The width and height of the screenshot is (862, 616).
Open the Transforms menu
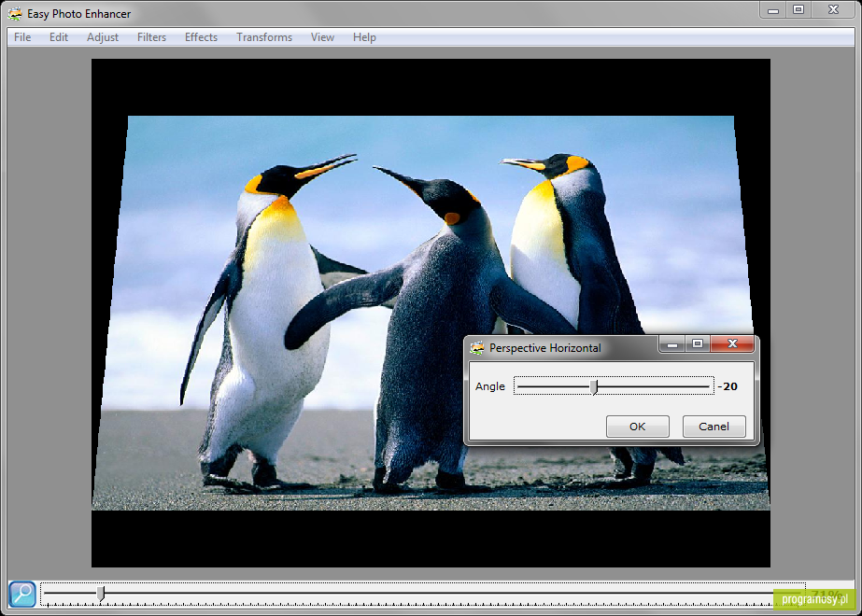point(264,36)
